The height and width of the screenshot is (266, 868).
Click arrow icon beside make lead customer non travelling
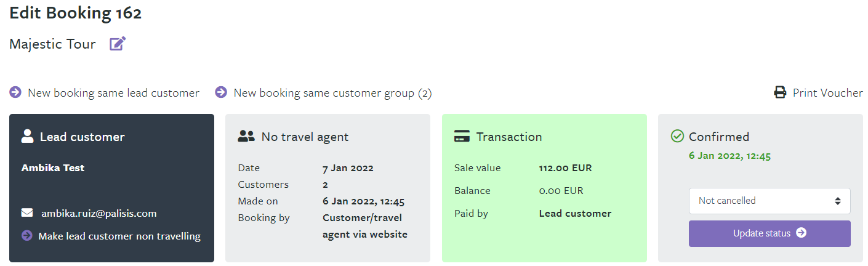27,236
